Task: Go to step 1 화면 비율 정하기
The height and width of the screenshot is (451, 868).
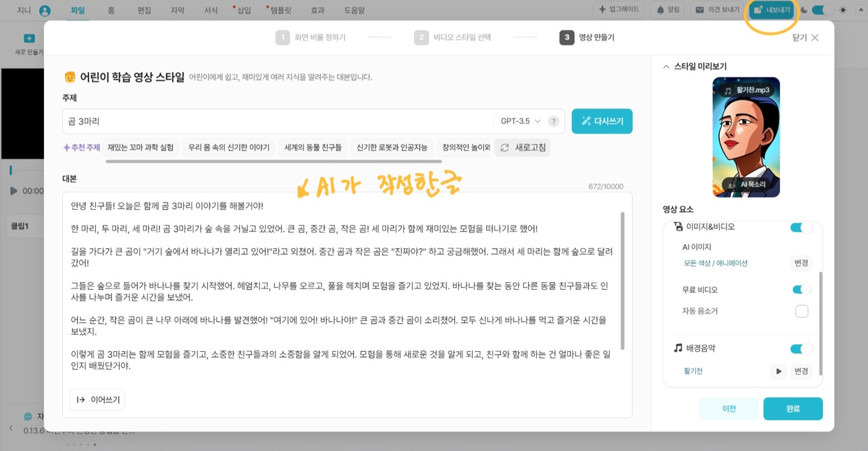Action: click(311, 38)
